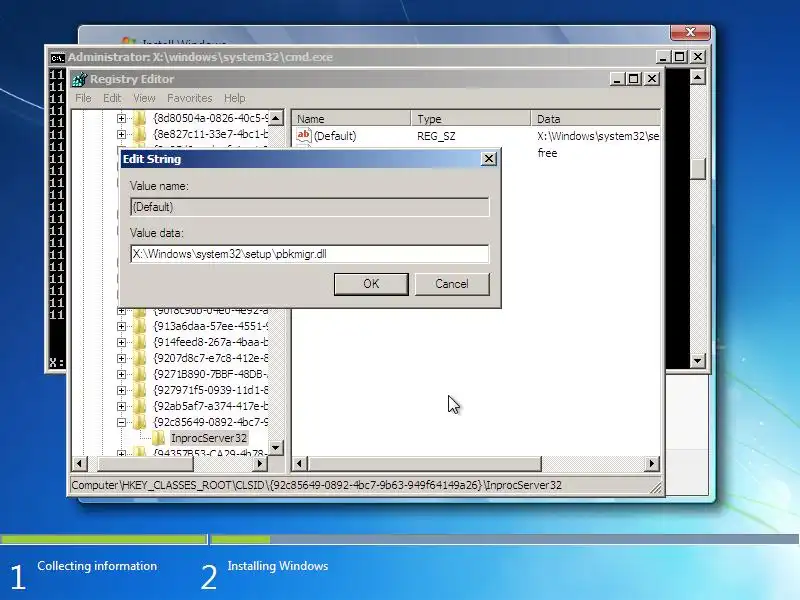Screen dimensions: 800x600
Task: Click the key tree horizontal scrollbar thumb
Action: [145, 463]
